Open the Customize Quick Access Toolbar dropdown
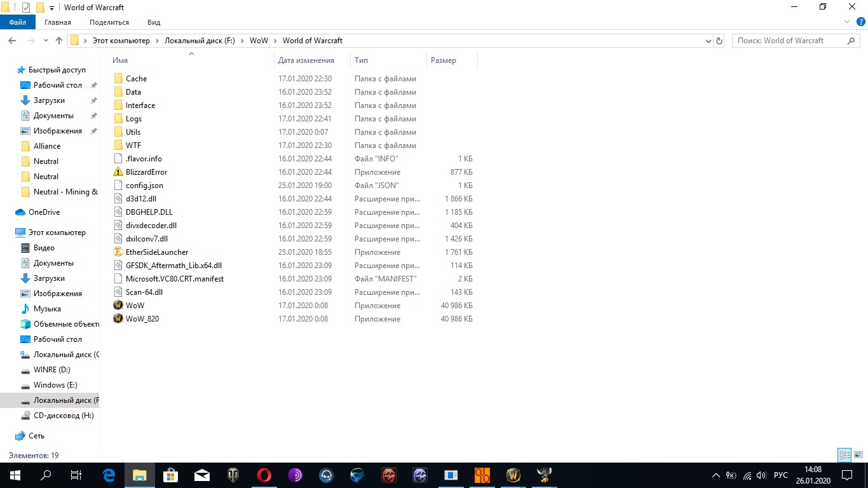 tap(51, 8)
